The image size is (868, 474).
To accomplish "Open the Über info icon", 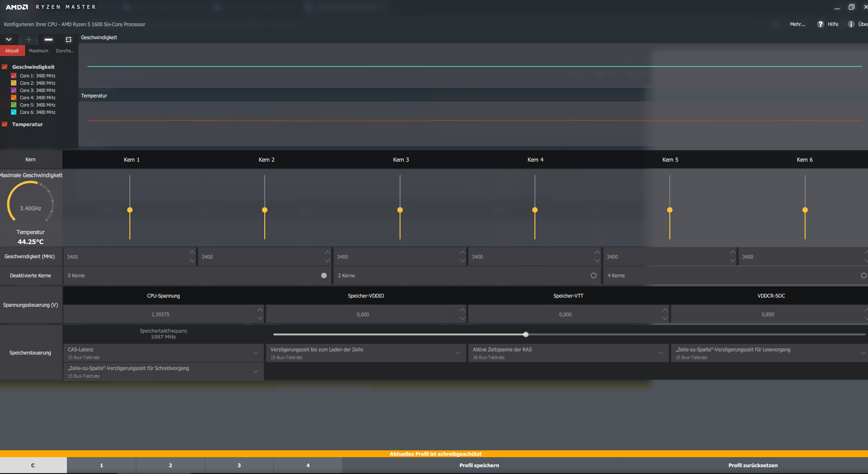I will click(851, 24).
